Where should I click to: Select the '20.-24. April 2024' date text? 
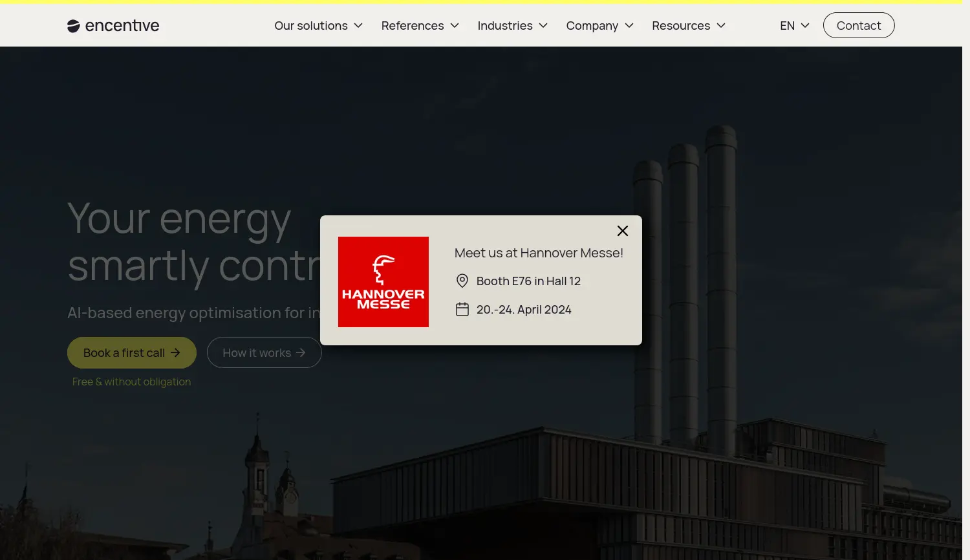pos(524,310)
